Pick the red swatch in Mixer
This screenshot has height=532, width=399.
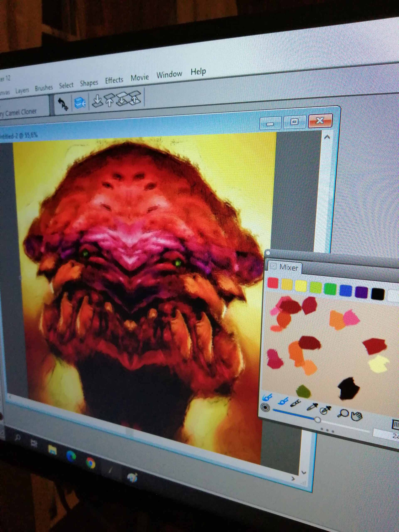click(x=273, y=283)
